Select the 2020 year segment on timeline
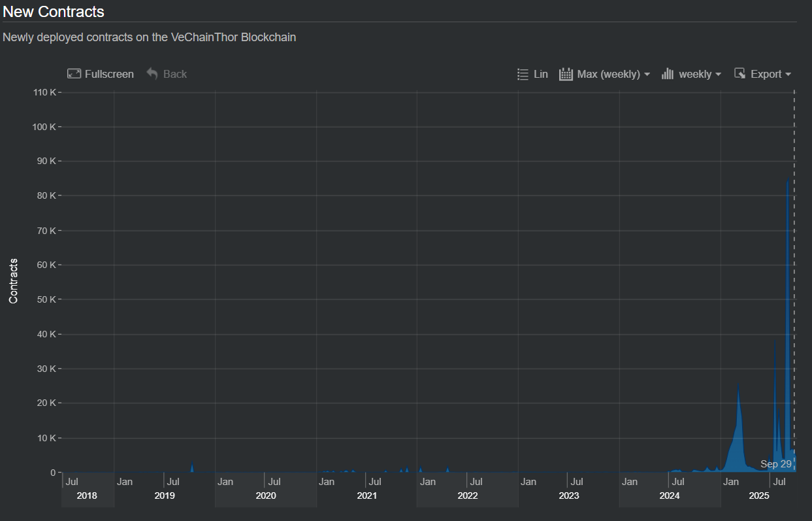Screen dimensions: 812x521 [266, 496]
